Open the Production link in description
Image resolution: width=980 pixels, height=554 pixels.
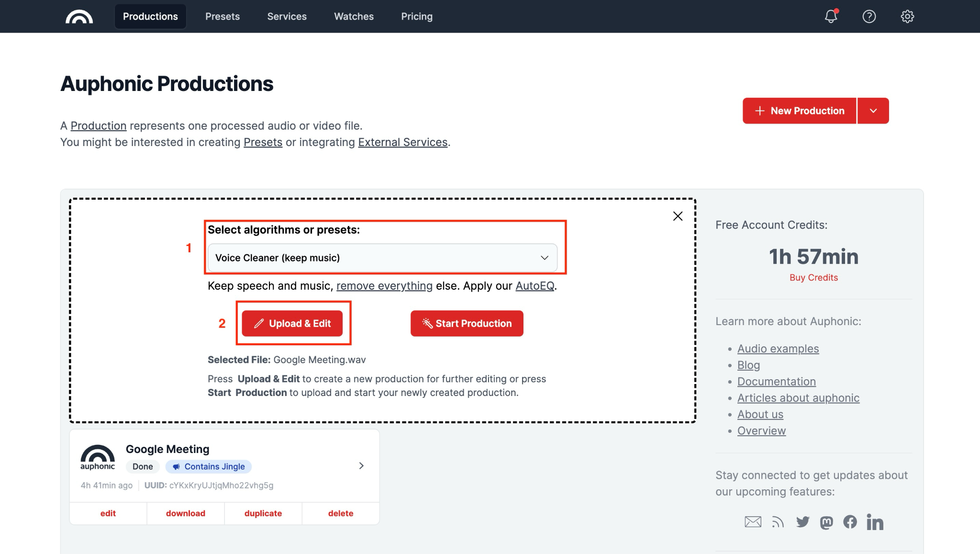coord(99,126)
